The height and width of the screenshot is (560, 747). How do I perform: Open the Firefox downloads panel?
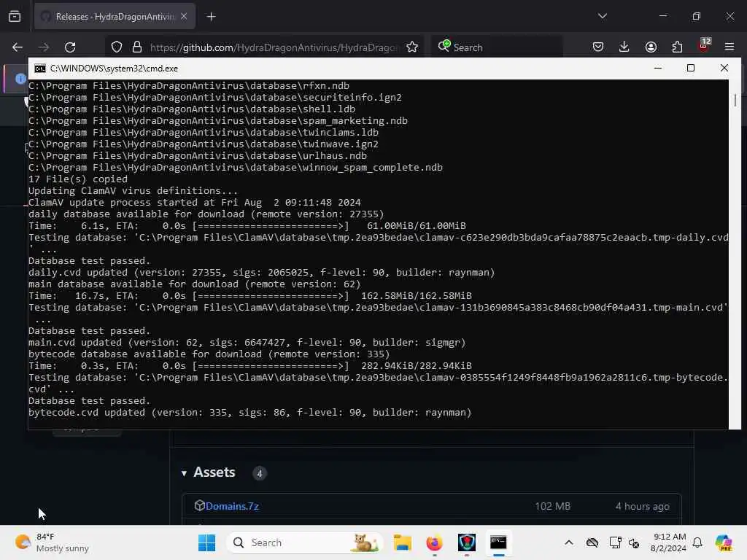coord(624,47)
